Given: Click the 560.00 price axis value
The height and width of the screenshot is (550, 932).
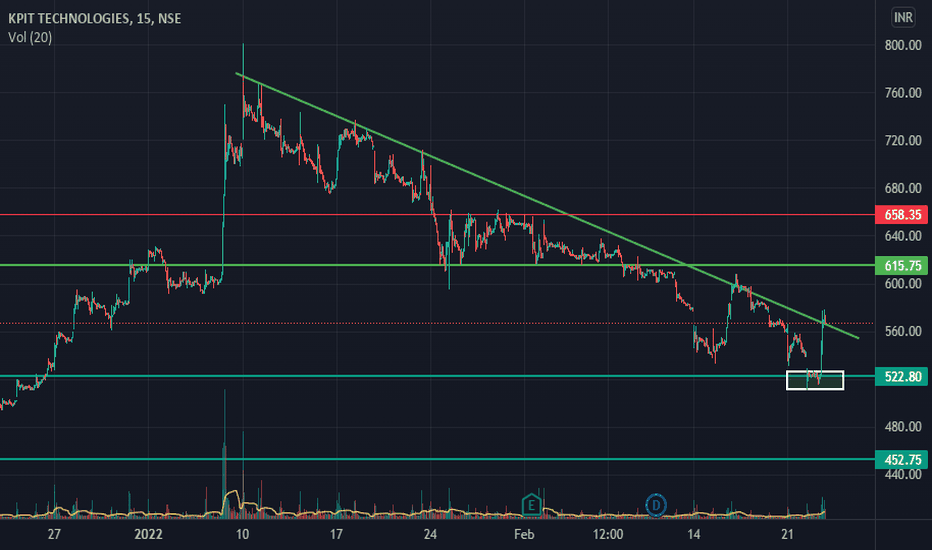Looking at the screenshot, I should click(903, 331).
